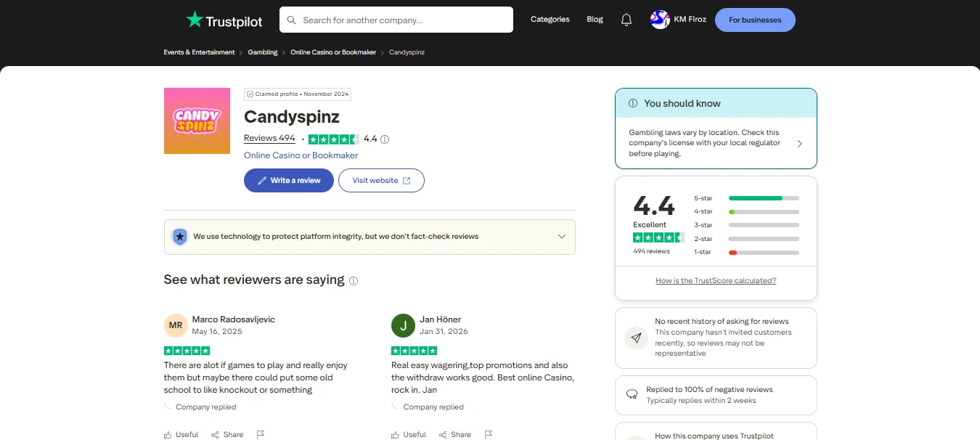Click the For businesses button
This screenshot has width=980, height=440.
click(x=755, y=20)
